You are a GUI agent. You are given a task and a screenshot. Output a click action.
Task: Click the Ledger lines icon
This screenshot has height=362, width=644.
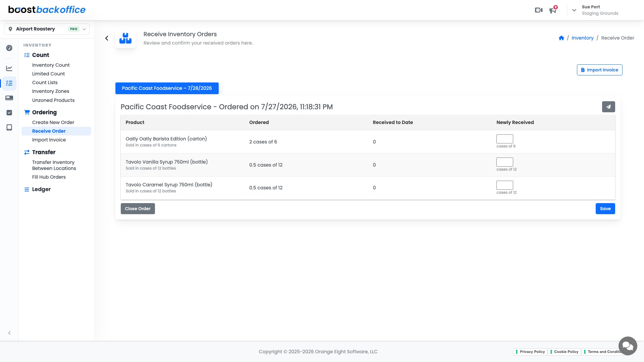[x=27, y=189]
